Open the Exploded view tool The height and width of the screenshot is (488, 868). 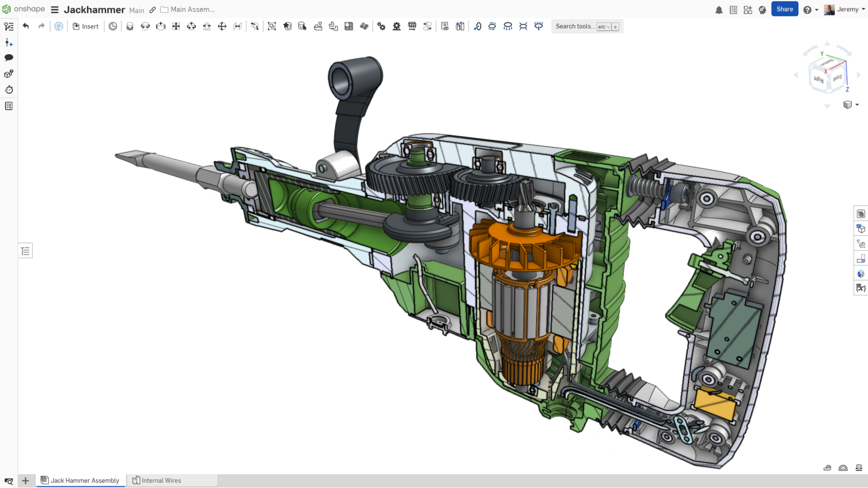[460, 26]
